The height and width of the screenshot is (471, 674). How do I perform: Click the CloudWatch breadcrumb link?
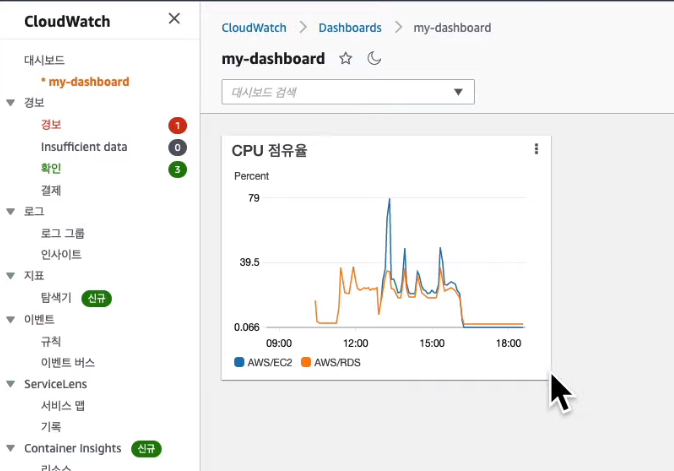(x=254, y=28)
